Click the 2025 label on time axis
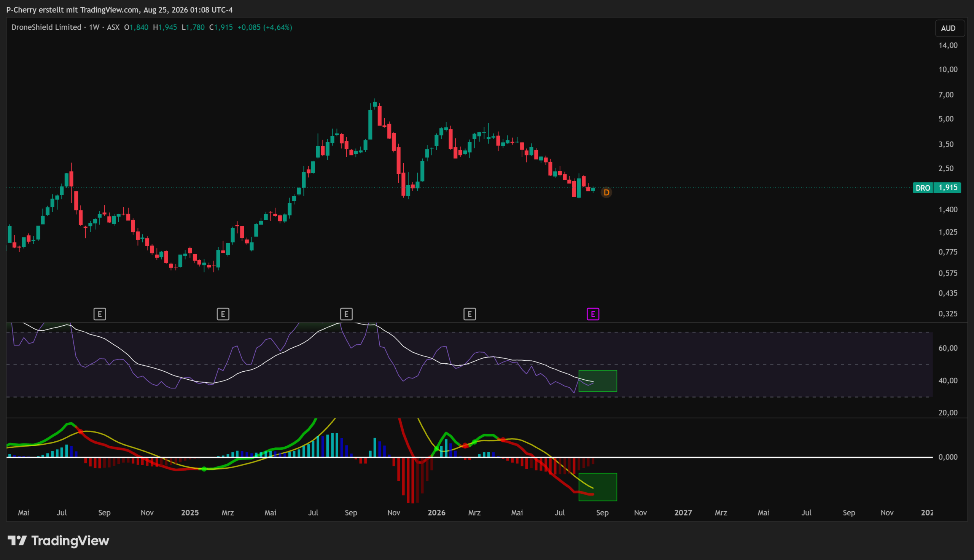 (190, 513)
